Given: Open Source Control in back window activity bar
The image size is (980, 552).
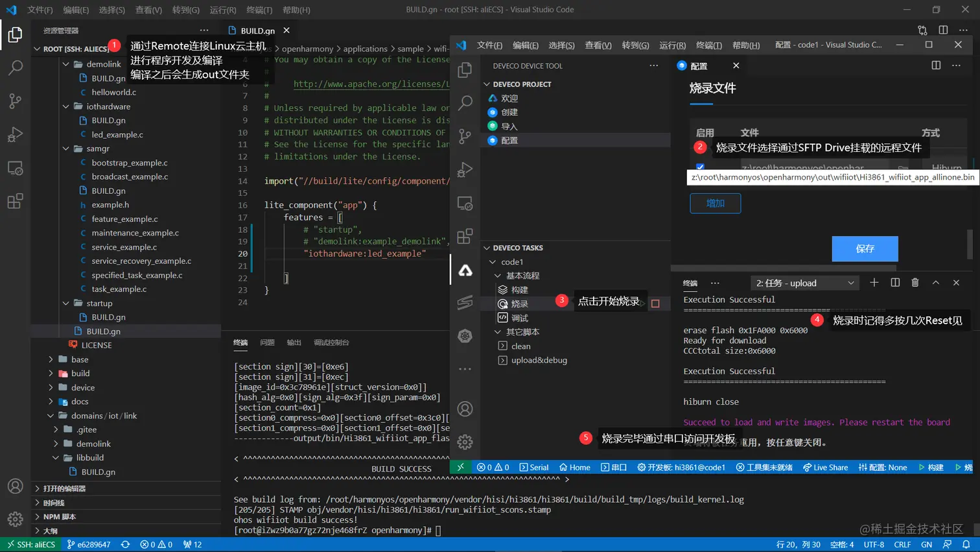Looking at the screenshot, I should 15,101.
